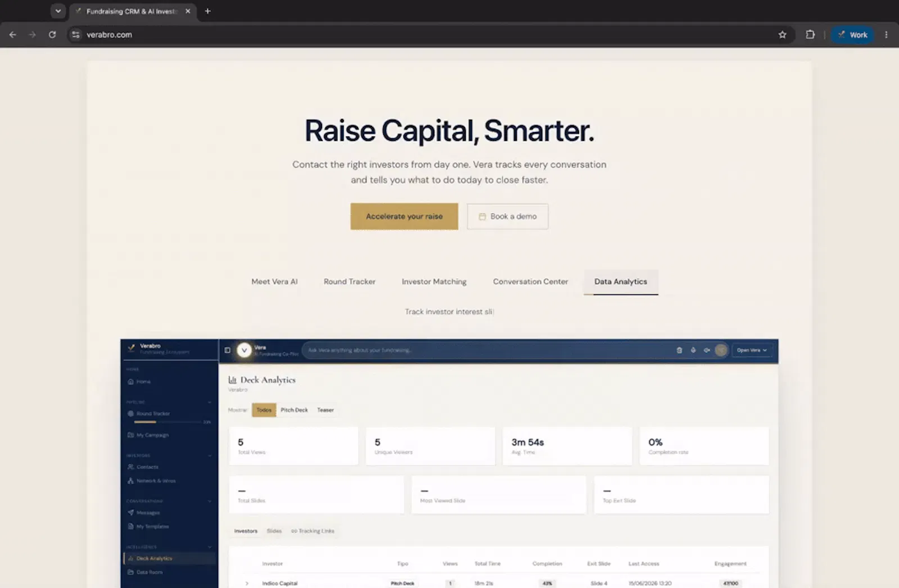Image resolution: width=899 pixels, height=588 pixels.
Task: Reload the verabro.com page
Action: click(x=52, y=35)
